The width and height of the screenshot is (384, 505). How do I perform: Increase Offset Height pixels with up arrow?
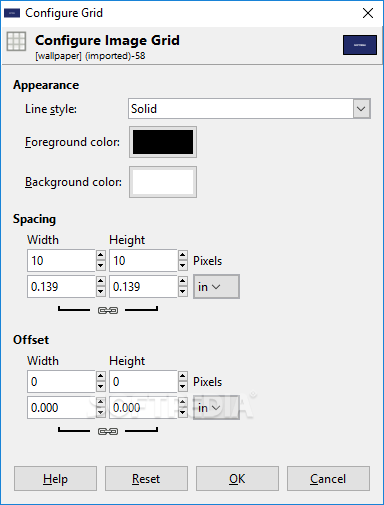(182, 377)
